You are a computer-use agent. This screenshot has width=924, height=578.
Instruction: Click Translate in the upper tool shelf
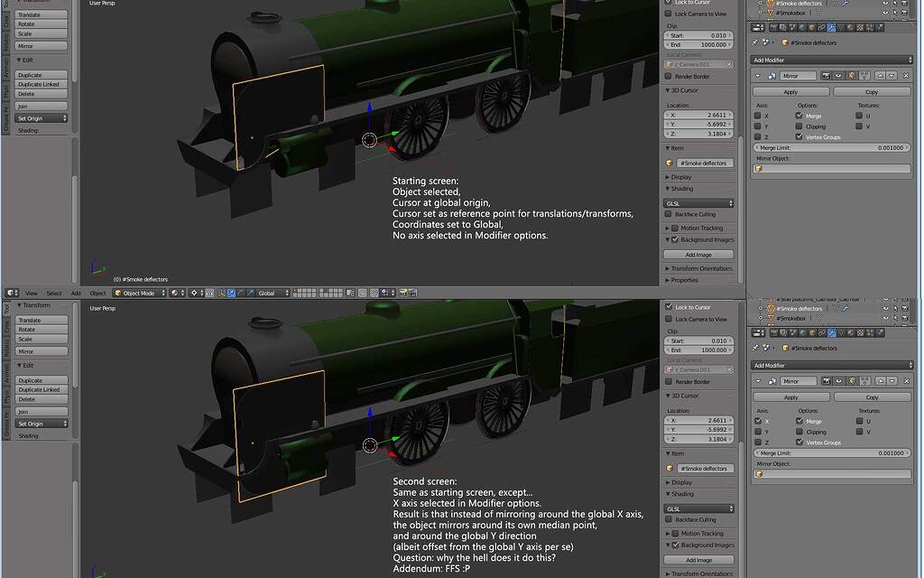[42, 14]
